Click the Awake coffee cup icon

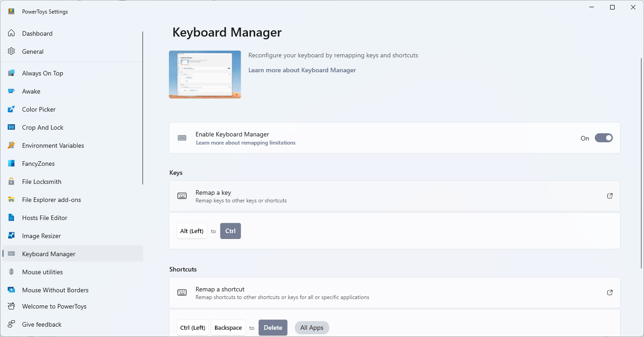[x=11, y=91]
